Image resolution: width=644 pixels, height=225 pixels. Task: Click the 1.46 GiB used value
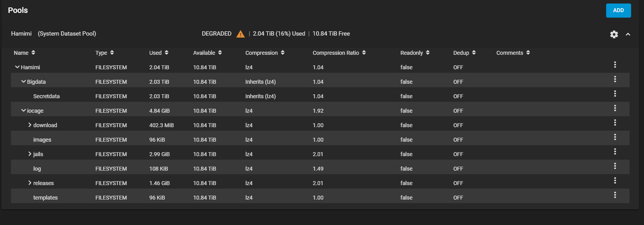click(x=159, y=183)
